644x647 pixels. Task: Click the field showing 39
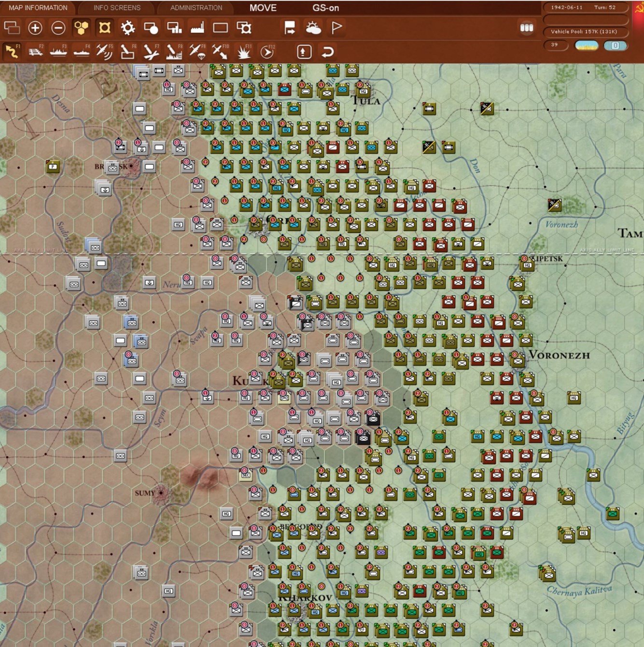[x=556, y=45]
